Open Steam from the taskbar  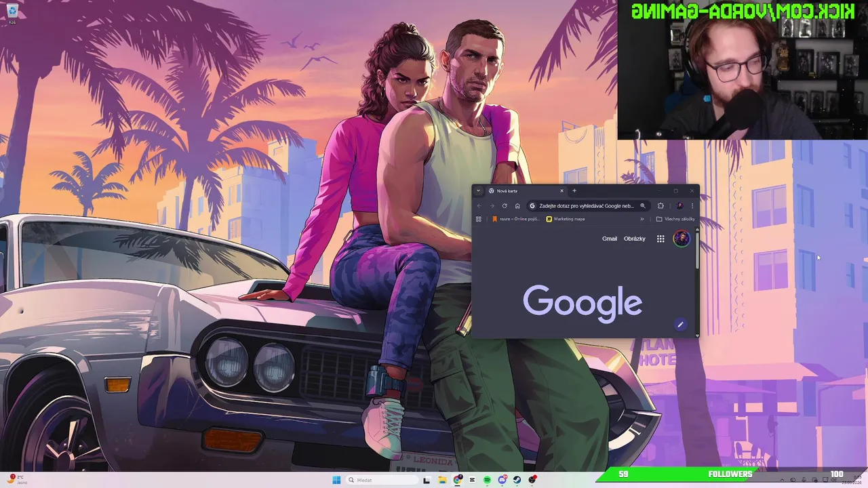click(x=517, y=480)
